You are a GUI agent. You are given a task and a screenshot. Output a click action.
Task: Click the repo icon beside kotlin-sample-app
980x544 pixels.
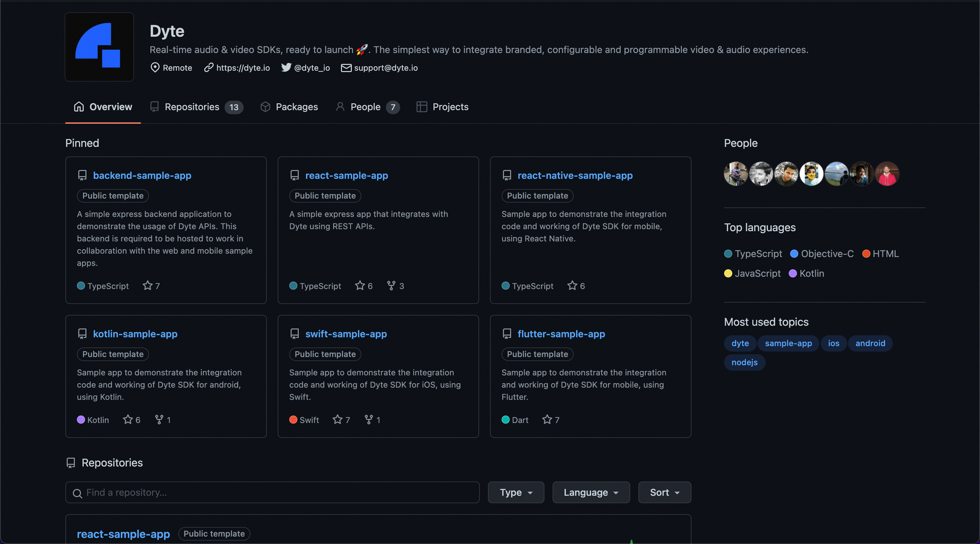pyautogui.click(x=82, y=334)
